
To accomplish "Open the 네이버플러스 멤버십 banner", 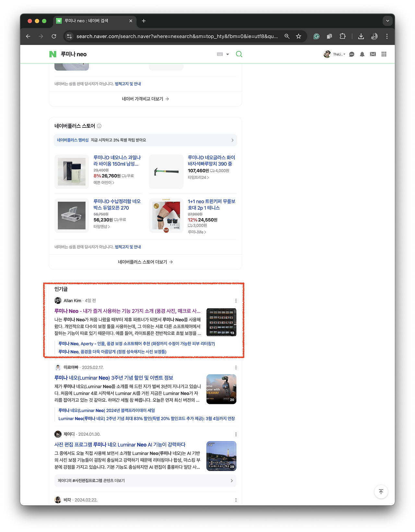I will (x=145, y=140).
